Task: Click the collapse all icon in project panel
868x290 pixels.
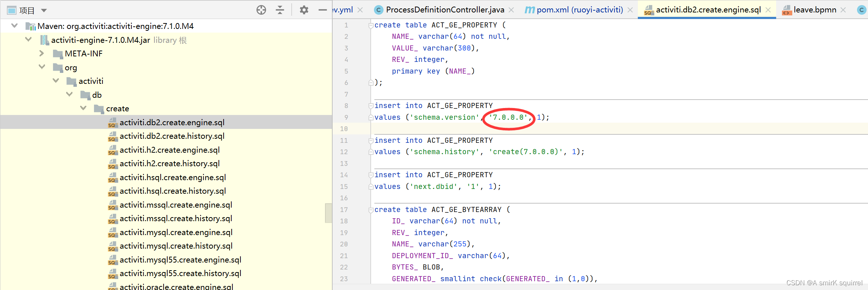Action: pyautogui.click(x=280, y=10)
